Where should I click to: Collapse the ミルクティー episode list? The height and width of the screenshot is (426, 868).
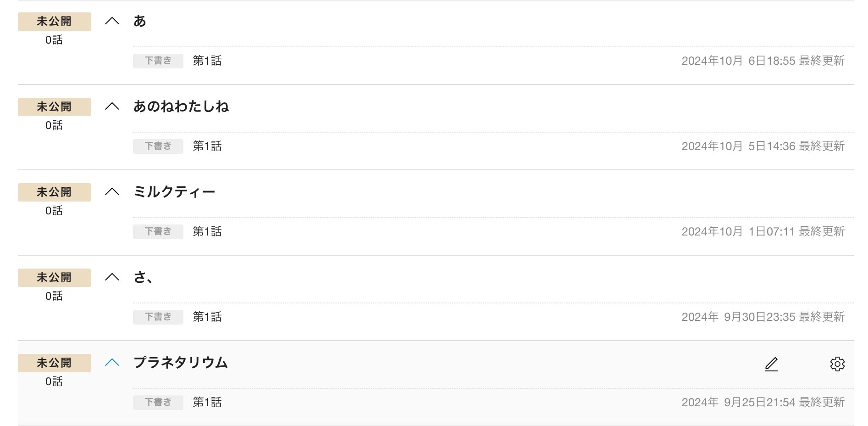coord(112,192)
